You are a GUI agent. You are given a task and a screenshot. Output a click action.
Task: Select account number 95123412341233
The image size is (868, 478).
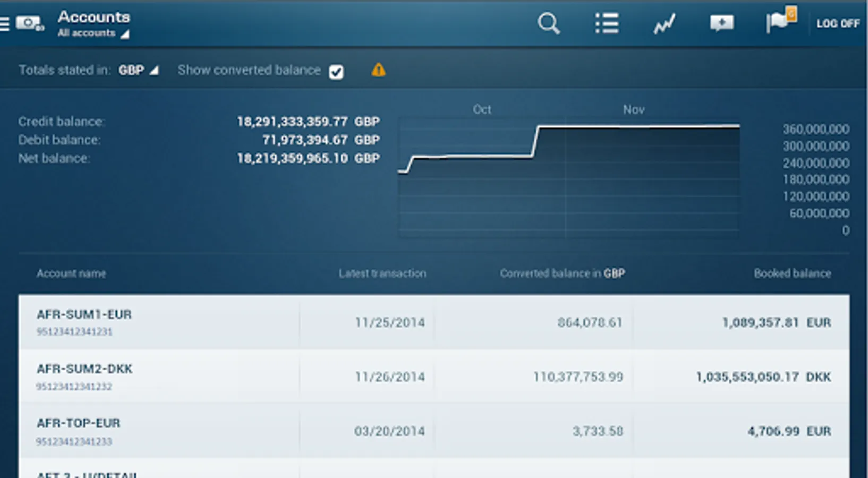pos(74,441)
